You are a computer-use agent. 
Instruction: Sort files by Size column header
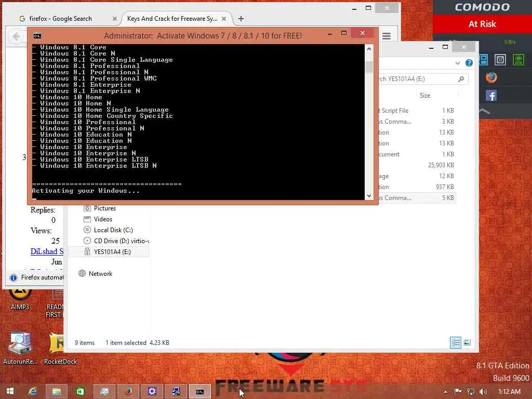click(x=425, y=96)
